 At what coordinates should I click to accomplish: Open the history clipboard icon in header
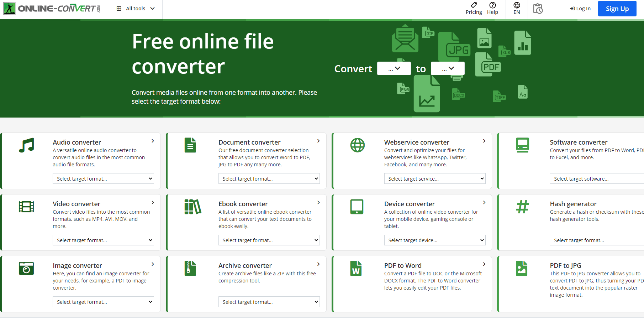tap(538, 9)
